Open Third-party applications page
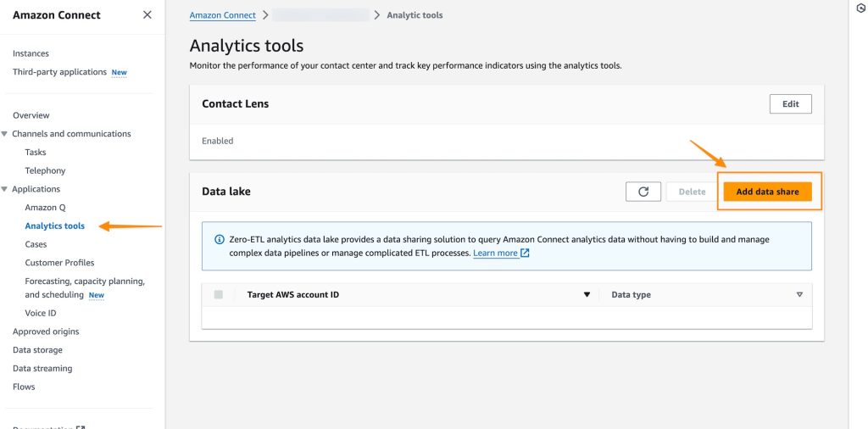The height and width of the screenshot is (429, 868). click(x=59, y=72)
